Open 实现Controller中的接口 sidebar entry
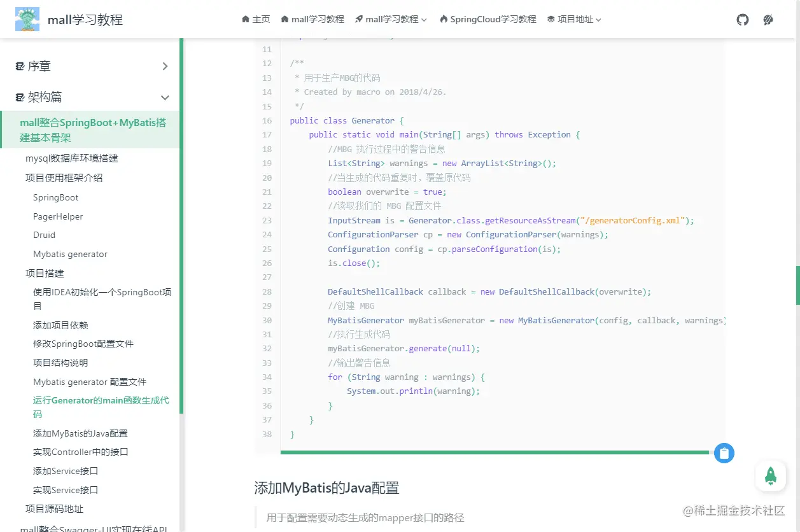The height and width of the screenshot is (532, 800). [81, 452]
